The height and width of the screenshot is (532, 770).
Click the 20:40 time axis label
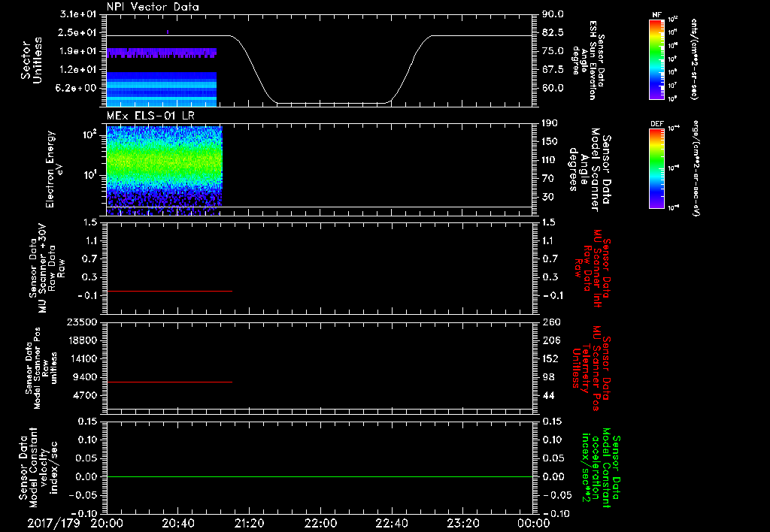tap(180, 523)
